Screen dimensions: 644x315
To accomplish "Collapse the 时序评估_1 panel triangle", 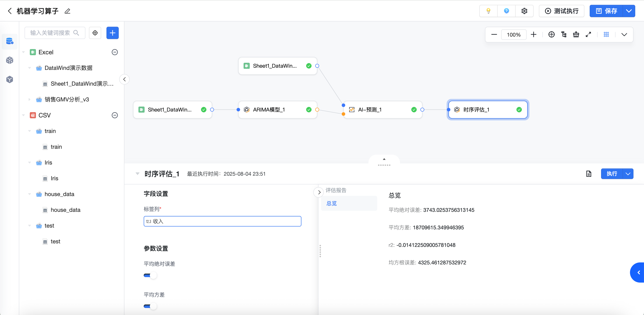I will point(137,174).
